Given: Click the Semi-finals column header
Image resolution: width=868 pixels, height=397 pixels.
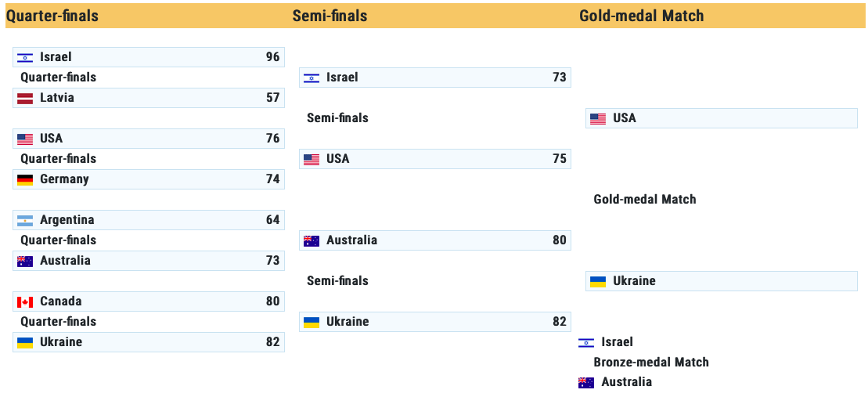Looking at the screenshot, I should (x=330, y=16).
